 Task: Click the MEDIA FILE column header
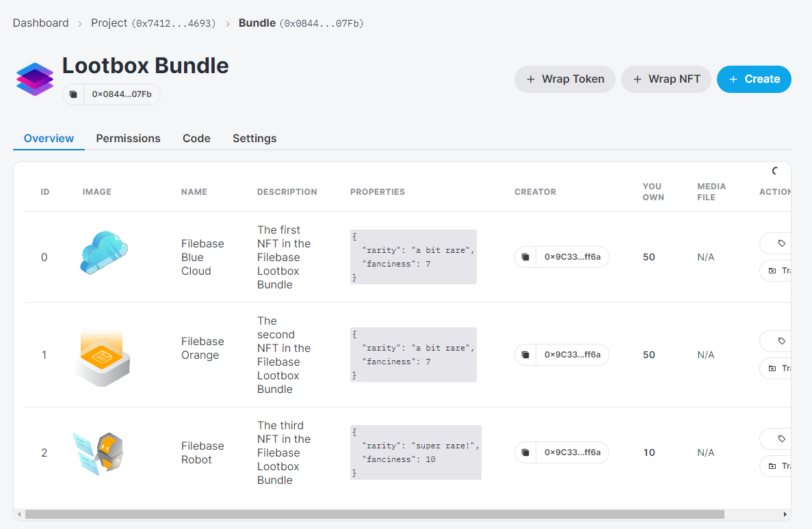point(711,192)
